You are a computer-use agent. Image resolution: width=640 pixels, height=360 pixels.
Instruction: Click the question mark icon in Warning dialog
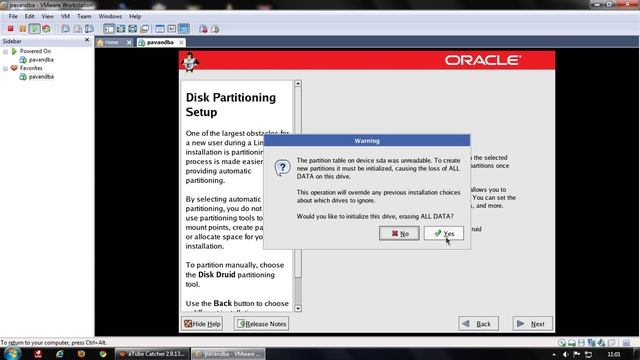click(282, 167)
